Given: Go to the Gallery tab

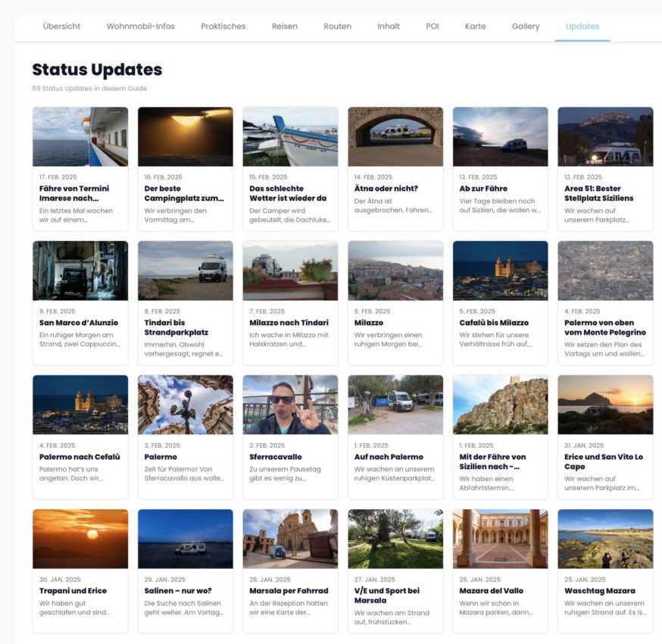Looking at the screenshot, I should (x=526, y=26).
